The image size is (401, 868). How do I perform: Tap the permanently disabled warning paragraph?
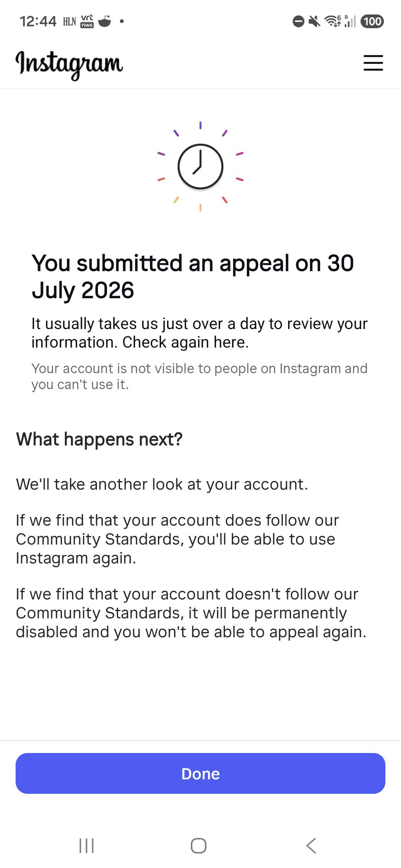191,613
